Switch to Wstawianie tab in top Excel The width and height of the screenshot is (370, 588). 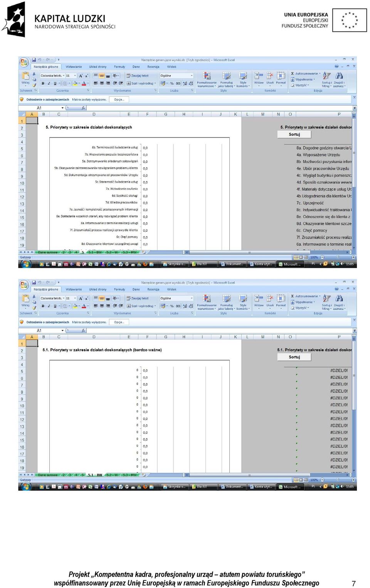tap(74, 67)
